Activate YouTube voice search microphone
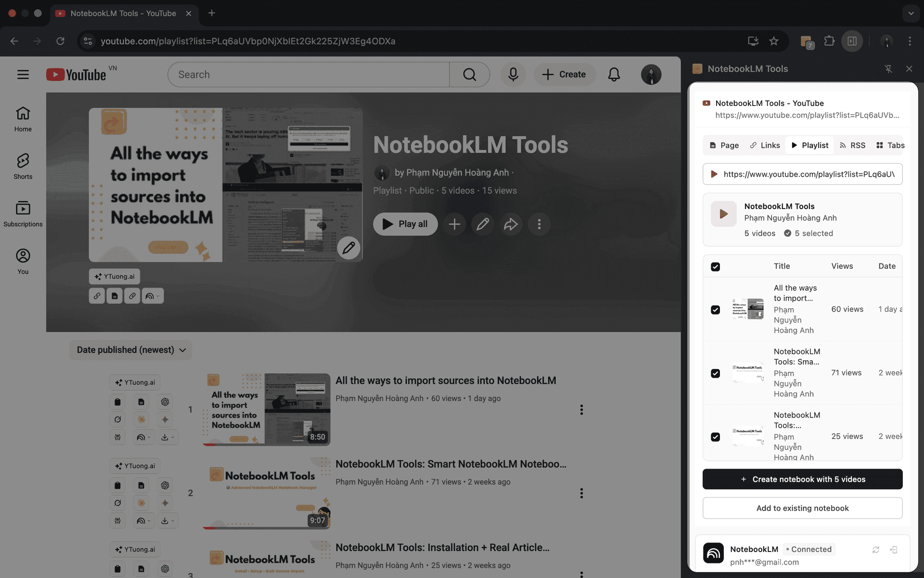Screen dimensions: 924x578 click(513, 74)
